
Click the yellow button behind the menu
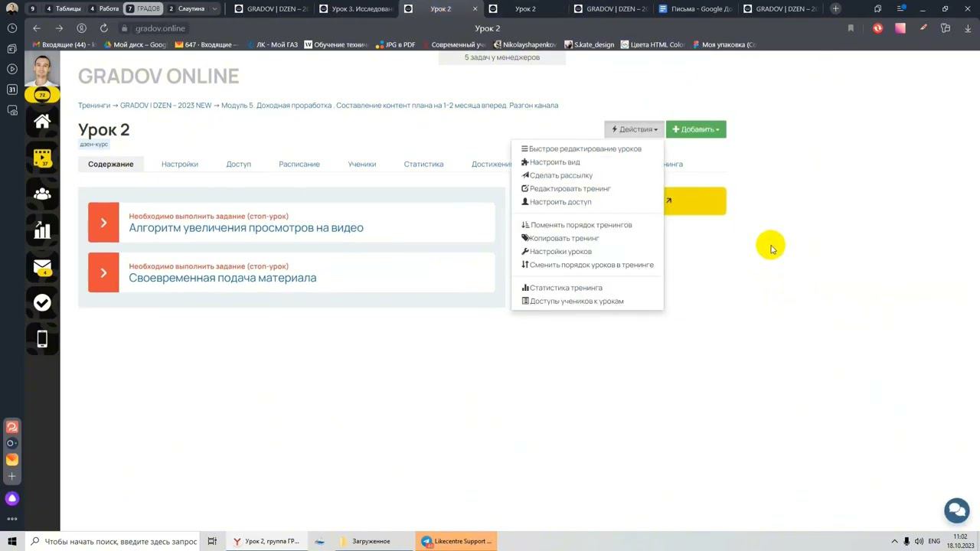click(694, 201)
